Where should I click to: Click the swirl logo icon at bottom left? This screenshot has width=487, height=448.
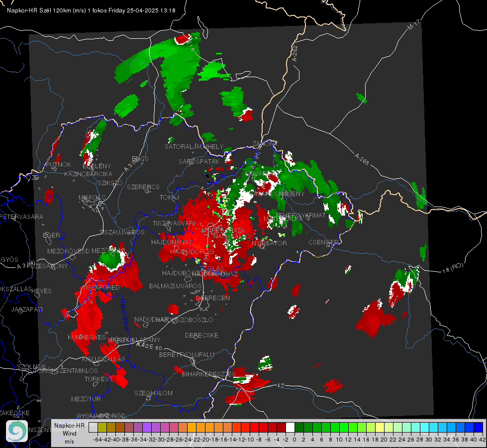17,431
